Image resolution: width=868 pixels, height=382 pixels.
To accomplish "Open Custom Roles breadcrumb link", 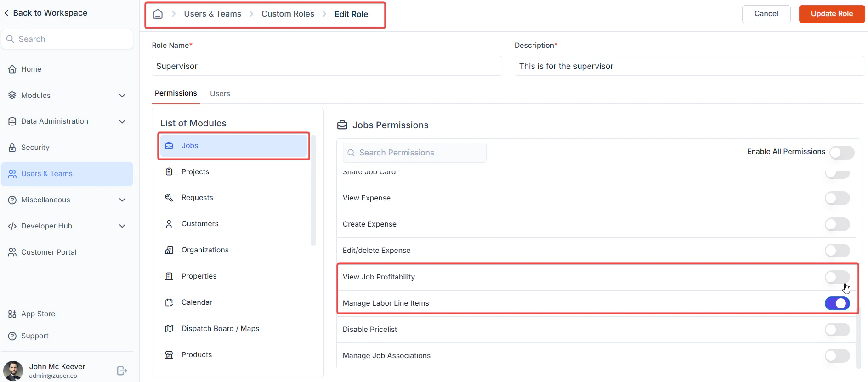I will point(288,14).
